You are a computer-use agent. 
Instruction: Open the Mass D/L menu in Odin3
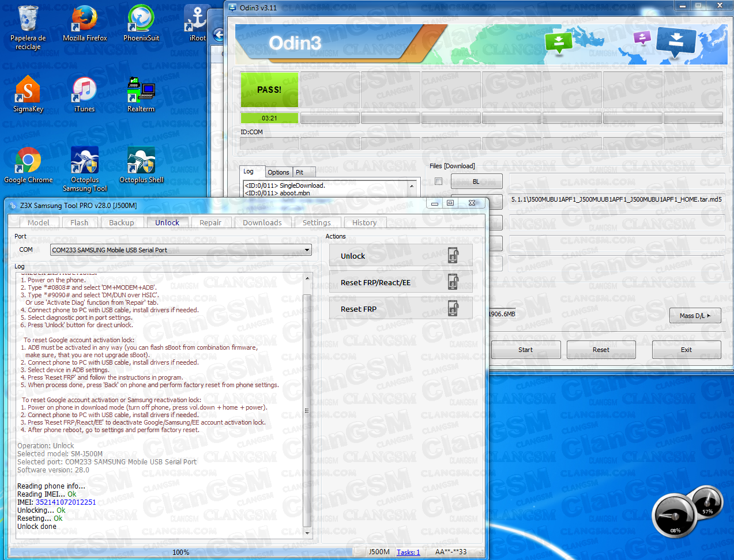[x=695, y=316]
